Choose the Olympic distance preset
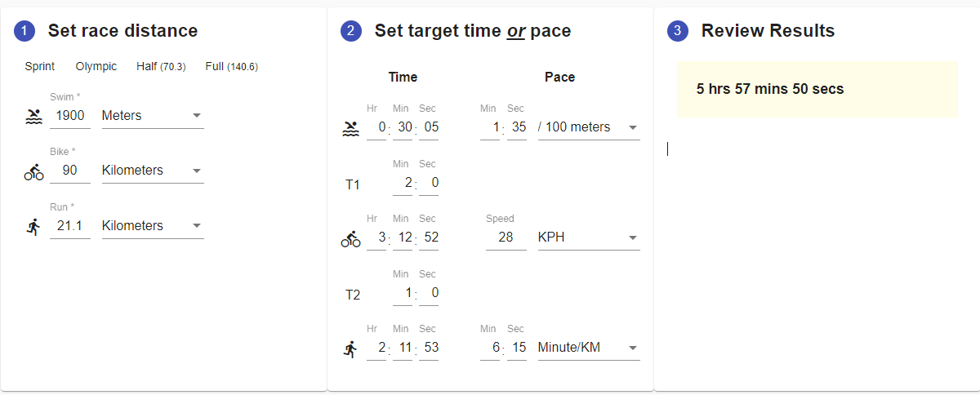 click(x=96, y=67)
